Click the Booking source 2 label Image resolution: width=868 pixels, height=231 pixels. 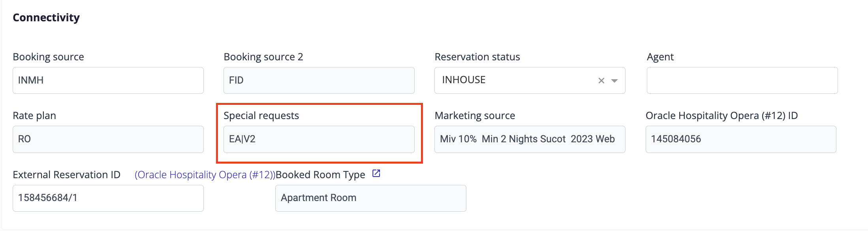point(263,57)
